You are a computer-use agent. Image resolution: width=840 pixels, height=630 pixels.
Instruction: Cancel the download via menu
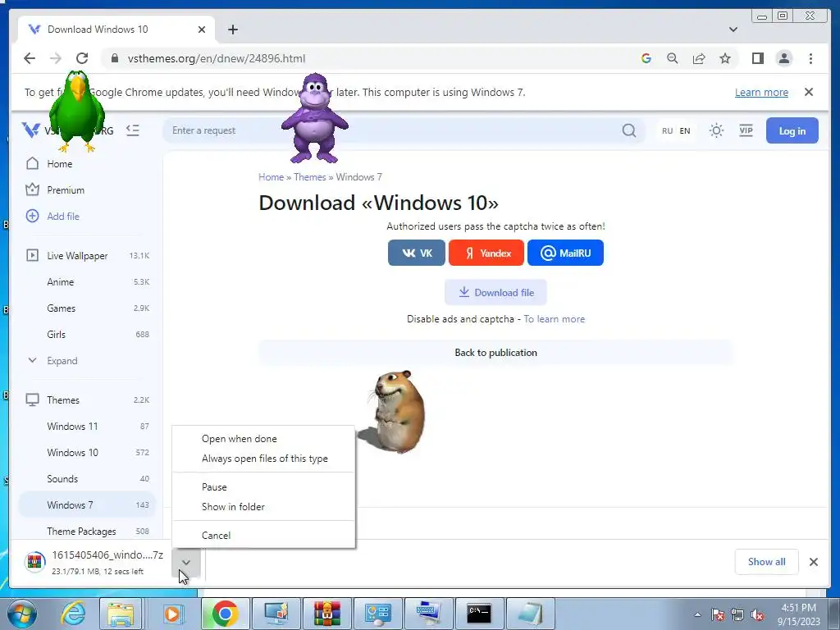[263, 536]
